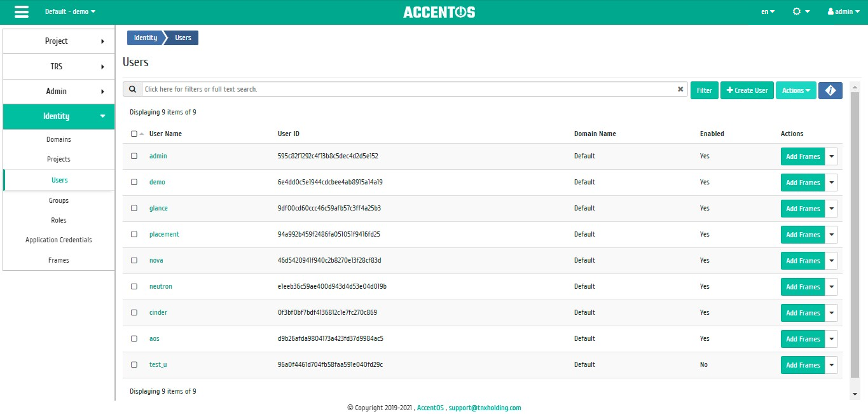Click the Filter button
Image resolution: width=868 pixels, height=414 pixels.
(x=704, y=90)
